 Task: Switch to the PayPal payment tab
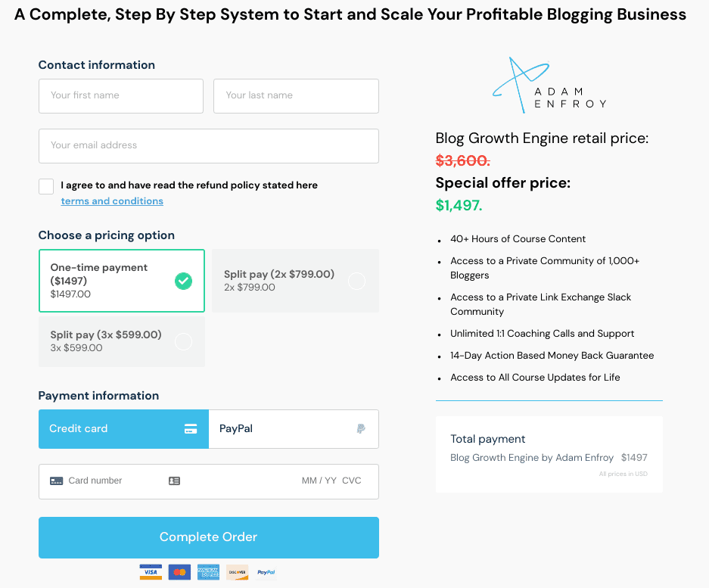[294, 429]
